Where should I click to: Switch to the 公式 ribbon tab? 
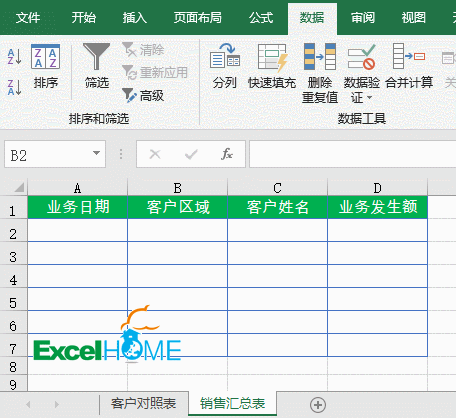coord(261,17)
